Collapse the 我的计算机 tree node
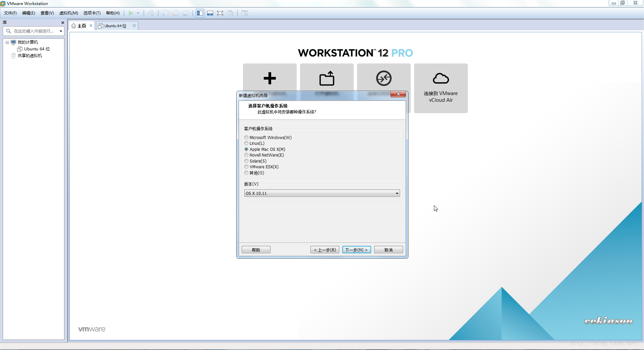The image size is (644, 350). pos(7,42)
